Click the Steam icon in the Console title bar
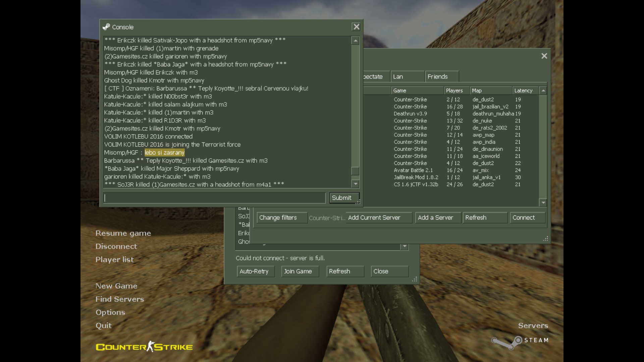 (x=106, y=27)
